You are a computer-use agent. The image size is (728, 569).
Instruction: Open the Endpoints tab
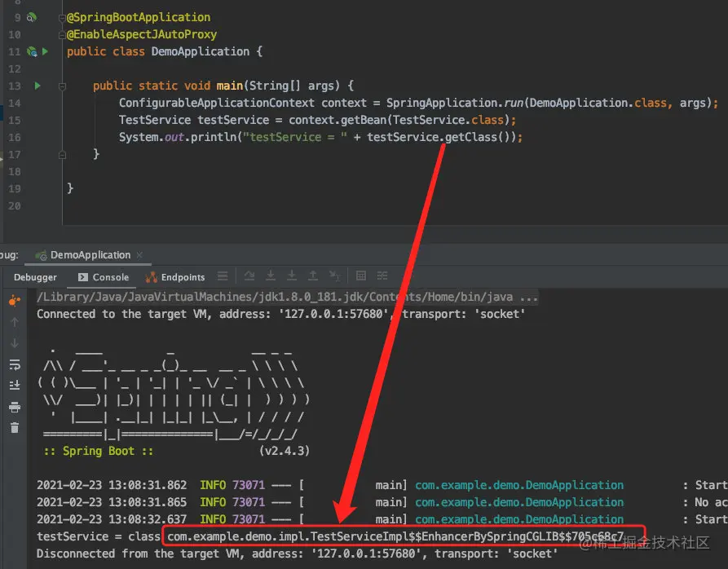point(175,277)
